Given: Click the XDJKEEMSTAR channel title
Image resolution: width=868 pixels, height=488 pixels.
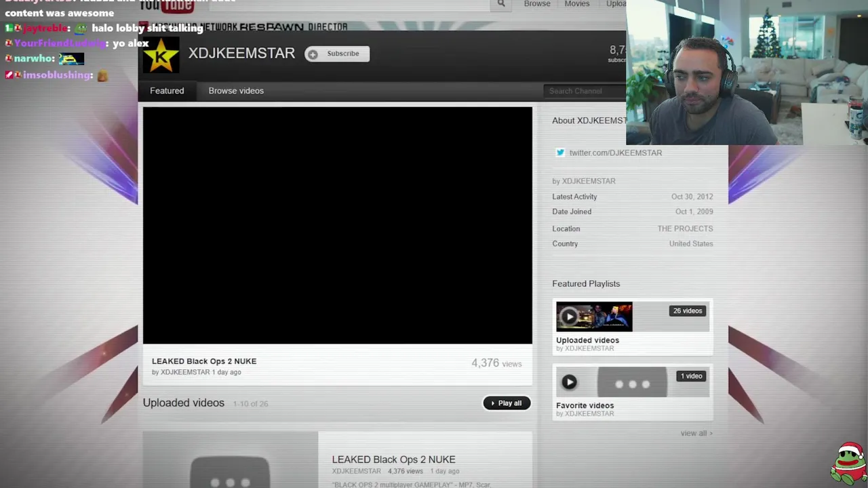Looking at the screenshot, I should pos(241,54).
